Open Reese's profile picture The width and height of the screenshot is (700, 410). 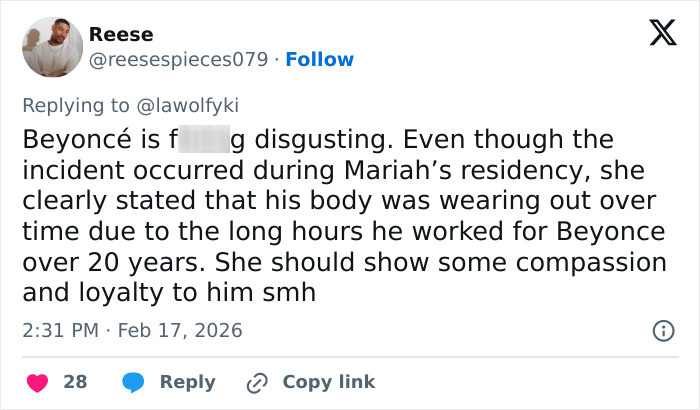[50, 46]
